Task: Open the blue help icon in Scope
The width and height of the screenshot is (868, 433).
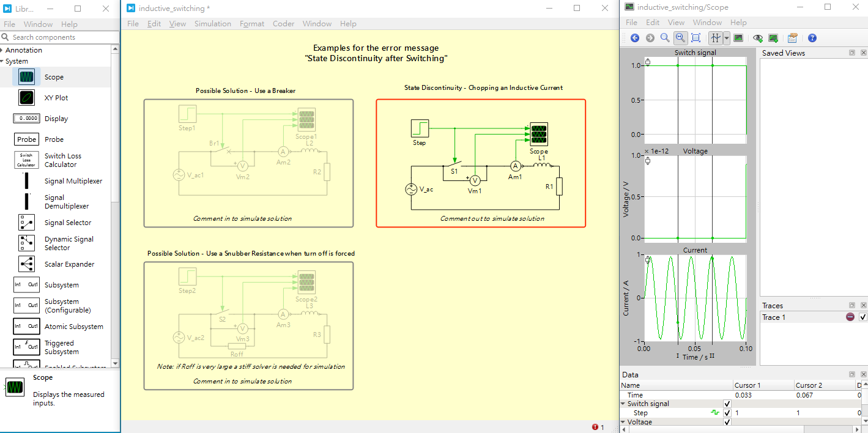Action: pos(812,38)
